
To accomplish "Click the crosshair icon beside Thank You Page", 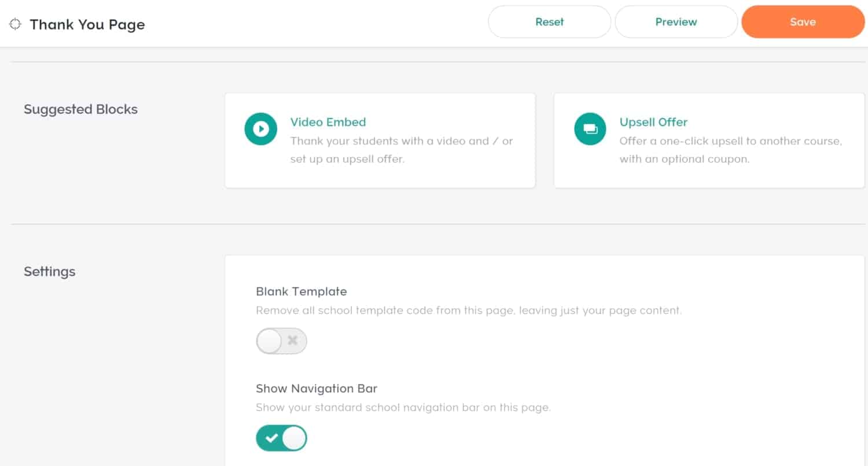I will tap(16, 24).
